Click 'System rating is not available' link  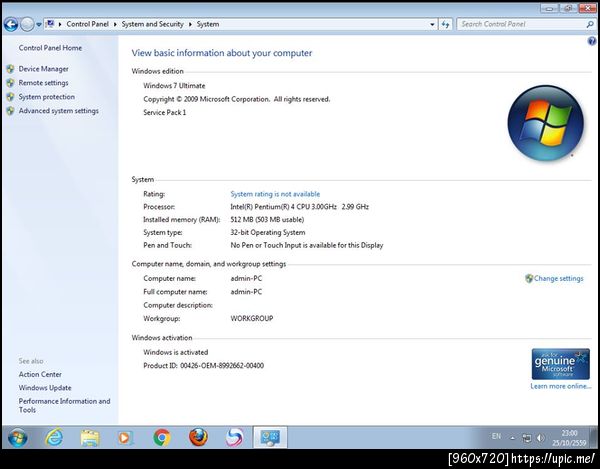point(275,194)
